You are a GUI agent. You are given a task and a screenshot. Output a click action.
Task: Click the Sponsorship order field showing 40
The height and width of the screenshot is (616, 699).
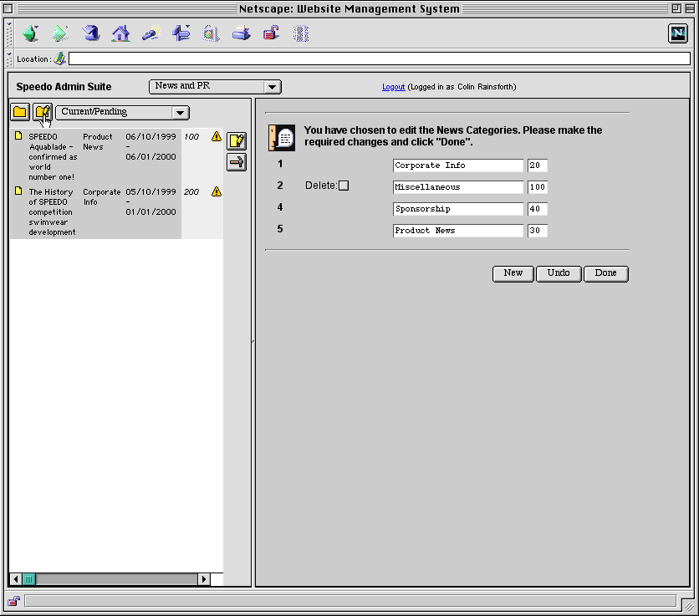(537, 209)
